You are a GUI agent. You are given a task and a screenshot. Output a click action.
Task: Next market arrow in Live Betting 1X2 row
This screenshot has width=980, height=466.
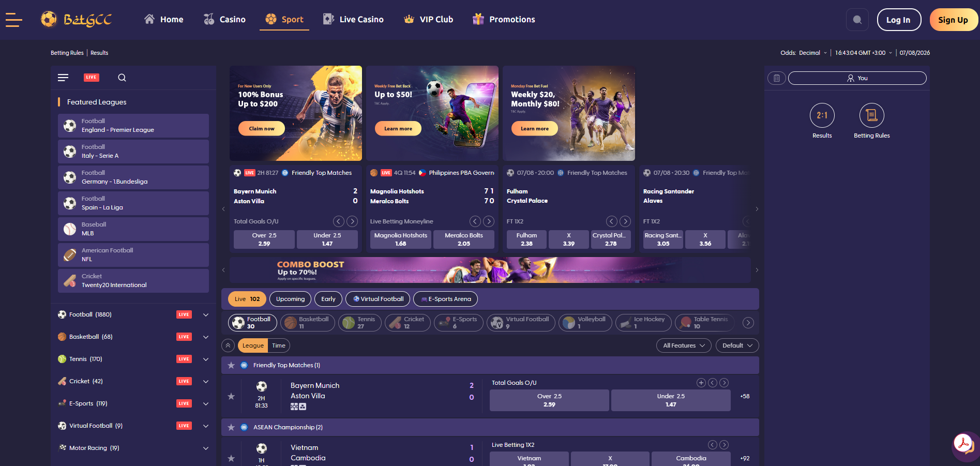point(724,445)
